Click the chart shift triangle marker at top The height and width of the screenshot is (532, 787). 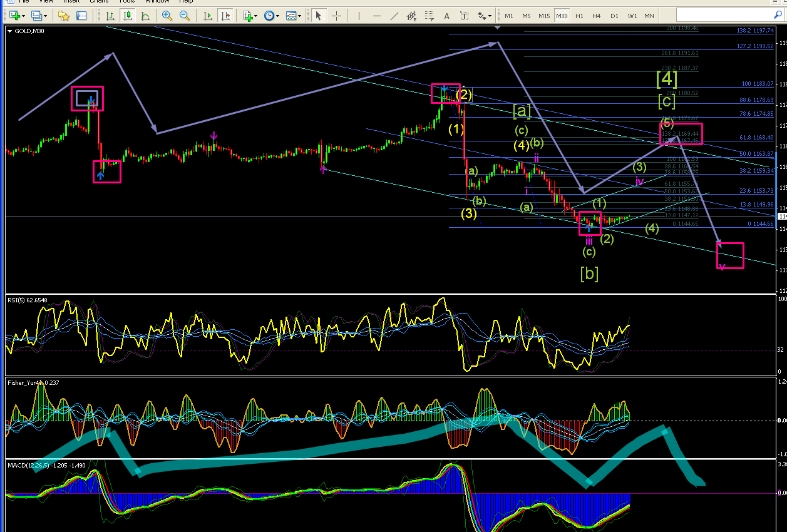[x=498, y=27]
